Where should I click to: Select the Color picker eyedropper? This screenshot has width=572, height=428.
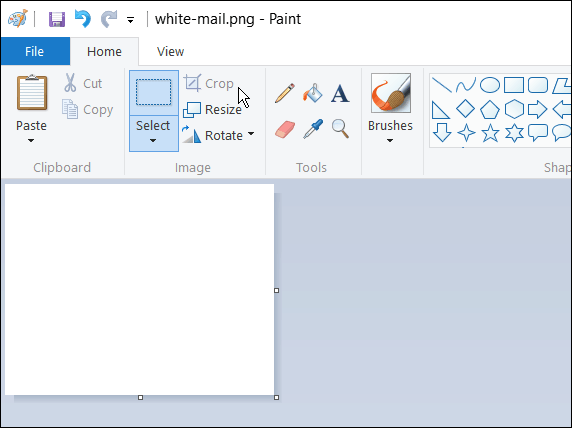tap(313, 129)
